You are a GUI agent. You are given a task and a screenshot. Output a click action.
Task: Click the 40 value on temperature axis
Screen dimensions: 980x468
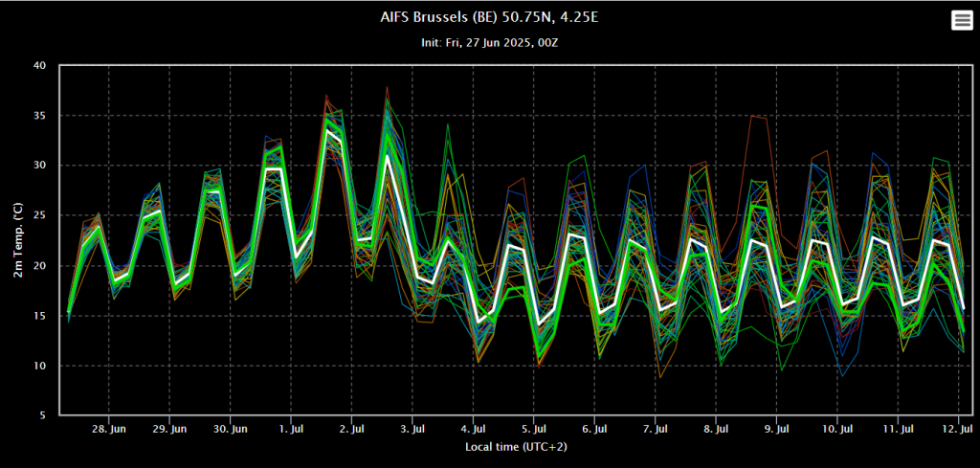[39, 66]
